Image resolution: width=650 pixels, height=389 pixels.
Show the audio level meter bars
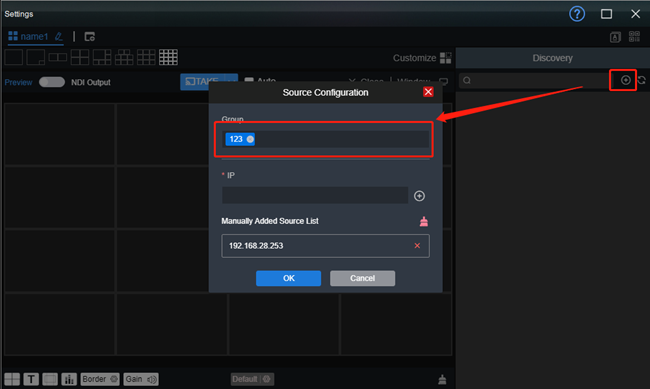(x=69, y=379)
